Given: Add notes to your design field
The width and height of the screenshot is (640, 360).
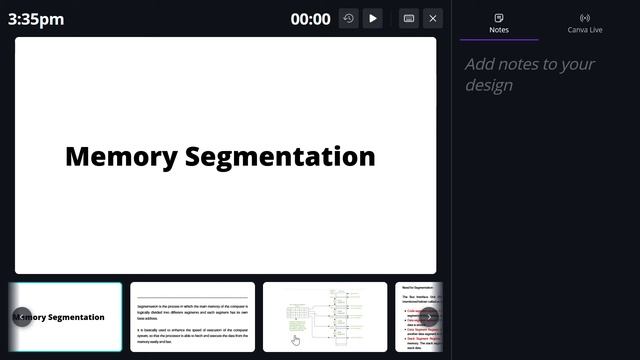Looking at the screenshot, I should (529, 75).
